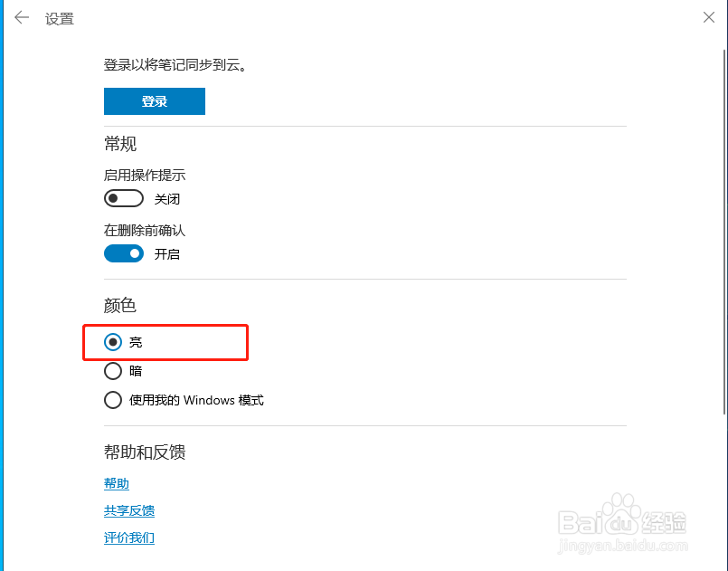Close the Settings window
This screenshot has height=571, width=728.
[x=709, y=17]
